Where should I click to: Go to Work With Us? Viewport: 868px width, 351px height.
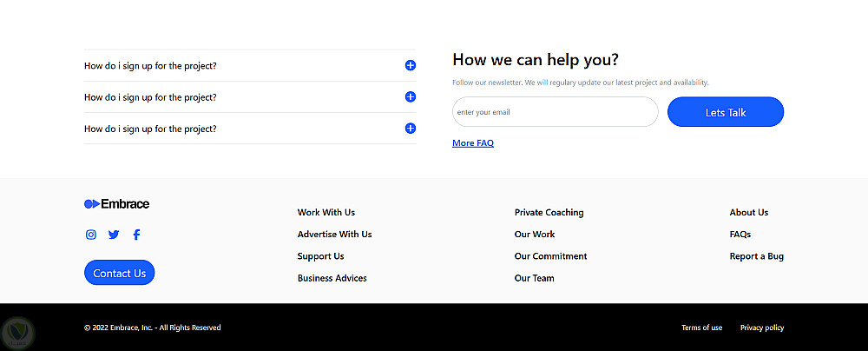tap(326, 213)
